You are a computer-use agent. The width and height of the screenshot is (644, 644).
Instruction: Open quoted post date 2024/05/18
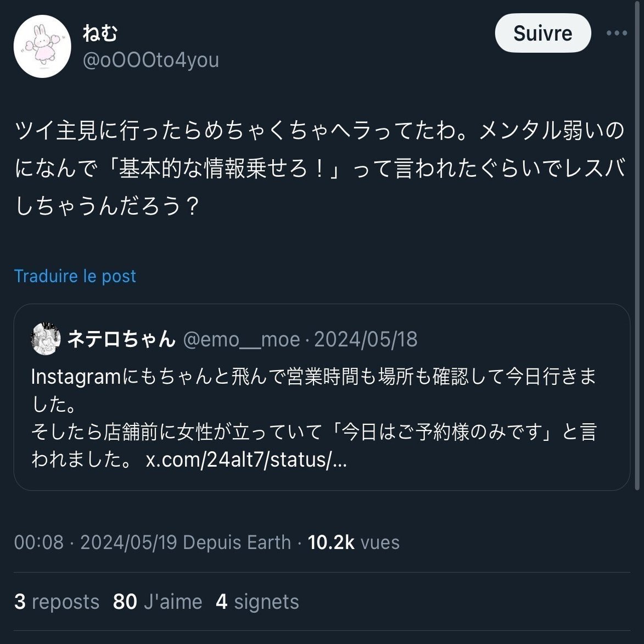(x=366, y=340)
